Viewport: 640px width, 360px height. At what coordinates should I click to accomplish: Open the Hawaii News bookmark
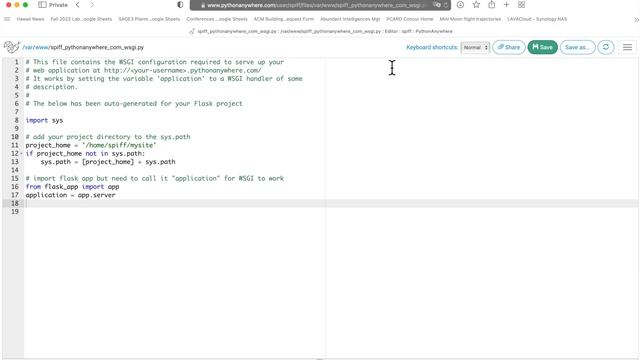(30, 19)
